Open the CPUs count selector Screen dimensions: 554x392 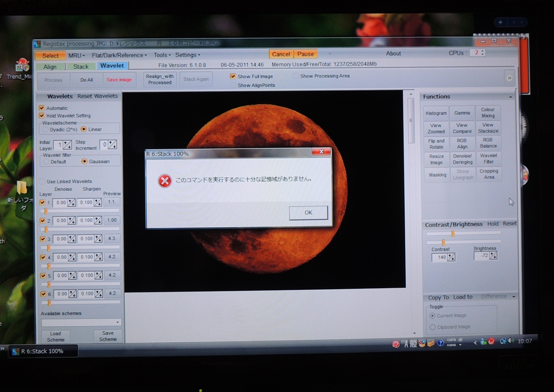pyautogui.click(x=477, y=53)
